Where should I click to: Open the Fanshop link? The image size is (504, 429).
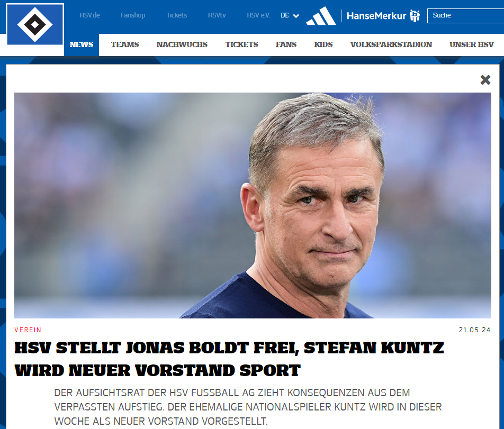click(x=133, y=15)
